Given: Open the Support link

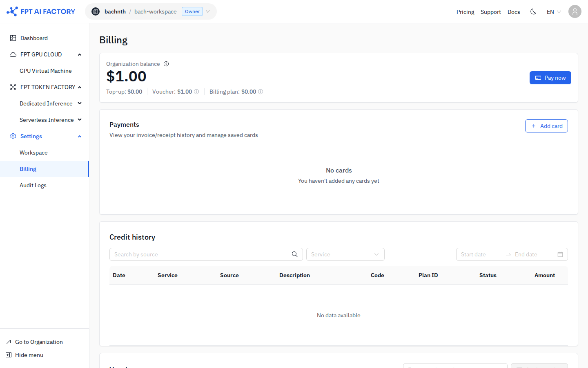Looking at the screenshot, I should [x=491, y=12].
